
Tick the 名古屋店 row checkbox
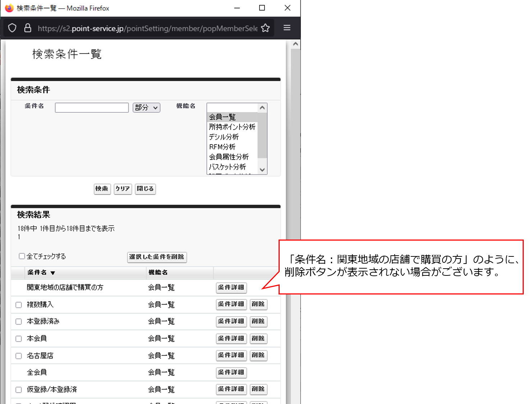click(x=19, y=356)
